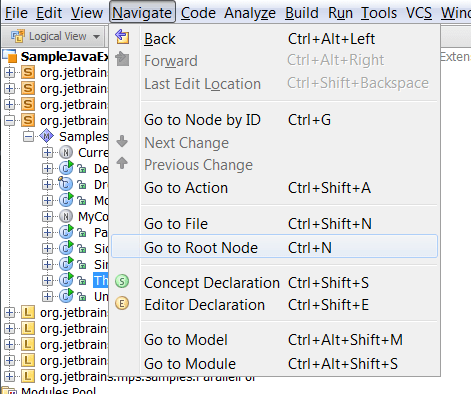Viewport: 471px width, 394px height.
Task: Click the N node icon beside Curre
Action: pyautogui.click(x=66, y=152)
